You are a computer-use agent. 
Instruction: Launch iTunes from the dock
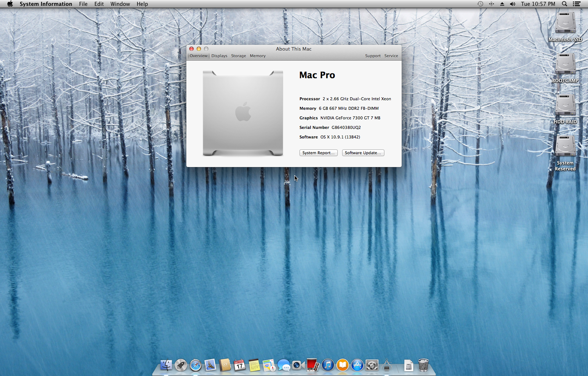328,365
